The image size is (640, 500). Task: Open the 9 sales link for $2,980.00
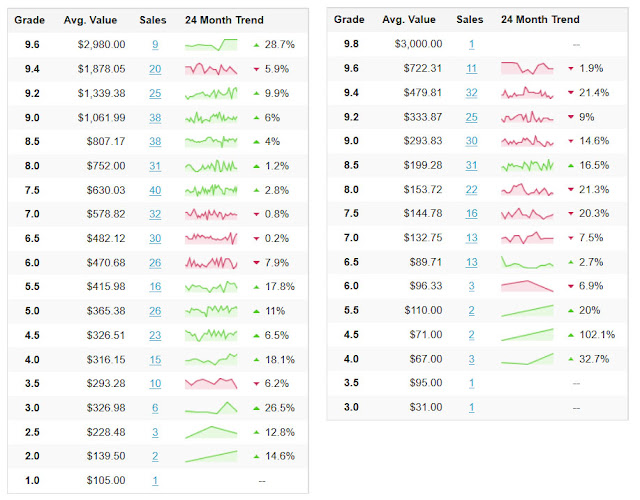pos(155,45)
